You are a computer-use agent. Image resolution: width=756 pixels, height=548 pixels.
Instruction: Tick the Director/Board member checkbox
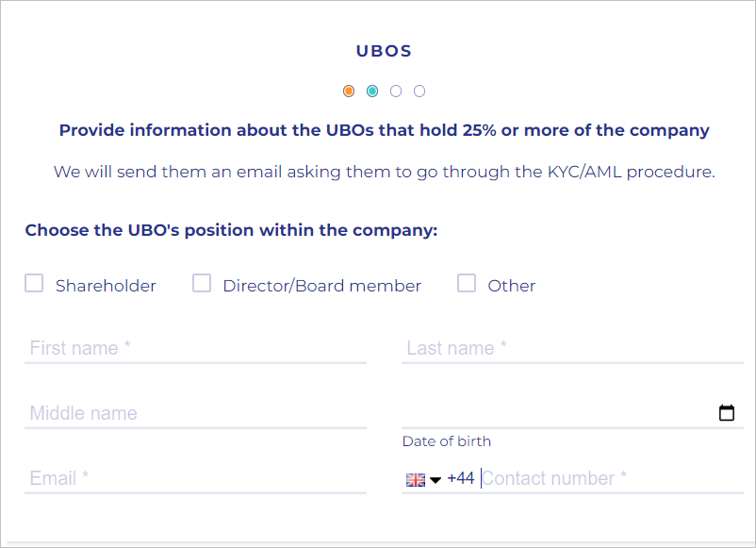coord(202,284)
